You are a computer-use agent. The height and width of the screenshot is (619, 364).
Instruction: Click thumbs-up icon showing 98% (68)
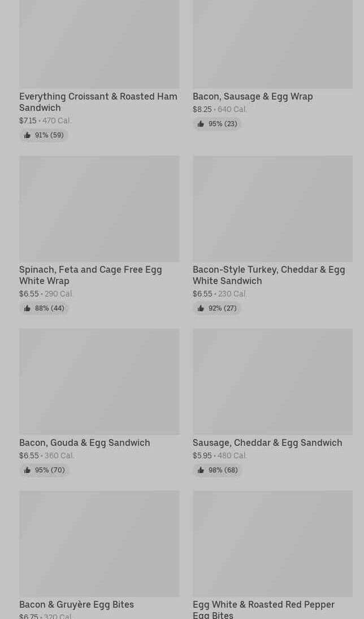[200, 470]
